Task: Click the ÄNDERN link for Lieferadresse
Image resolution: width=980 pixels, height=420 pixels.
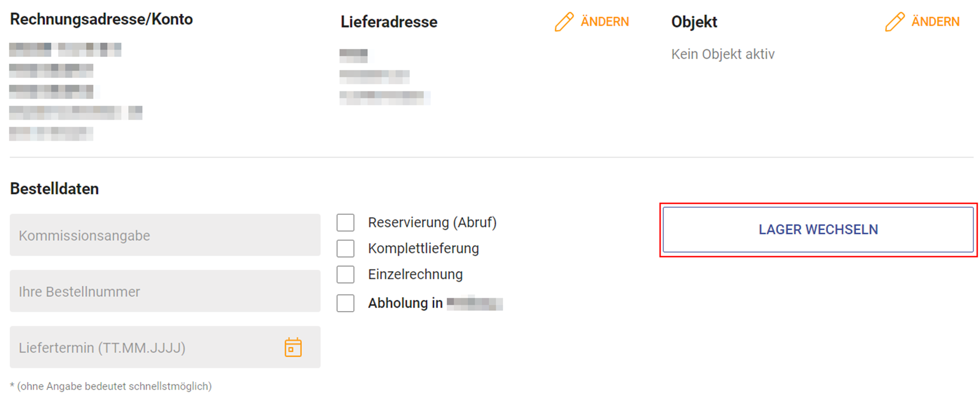Action: click(604, 22)
